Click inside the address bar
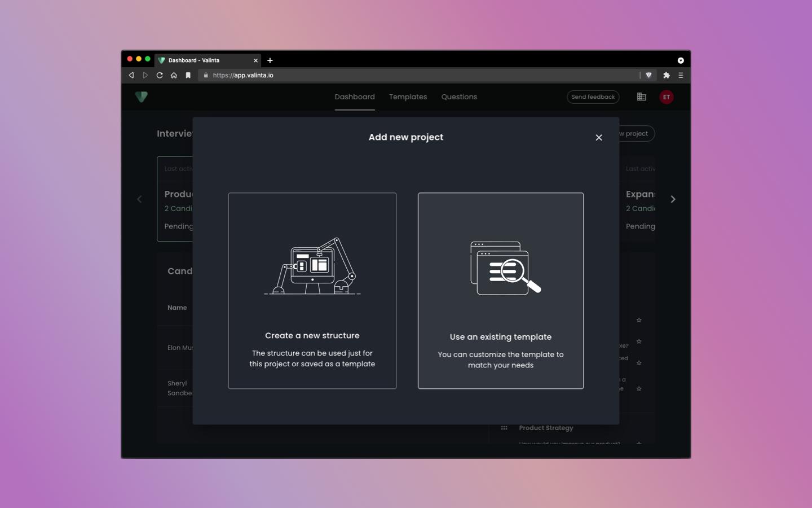The image size is (812, 508). click(338, 75)
